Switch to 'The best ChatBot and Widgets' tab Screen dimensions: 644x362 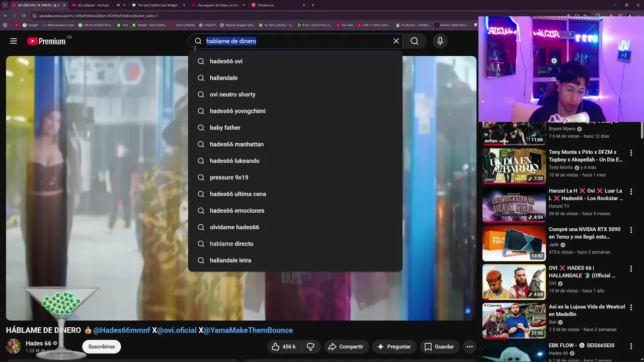[x=157, y=5]
